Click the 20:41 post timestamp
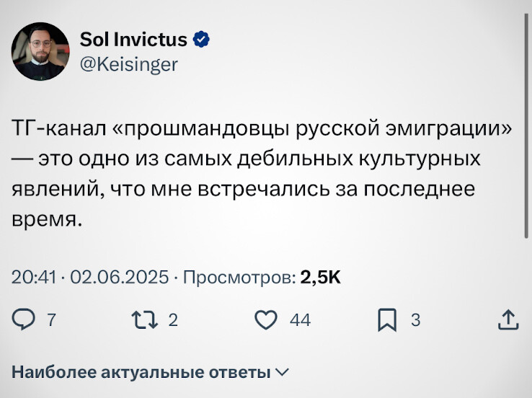The image size is (532, 398). (35, 278)
